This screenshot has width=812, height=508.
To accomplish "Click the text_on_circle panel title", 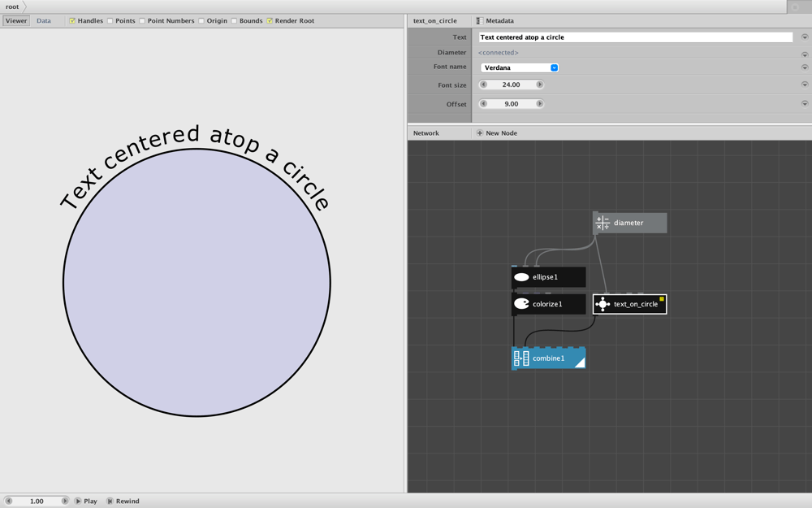I will [435, 21].
